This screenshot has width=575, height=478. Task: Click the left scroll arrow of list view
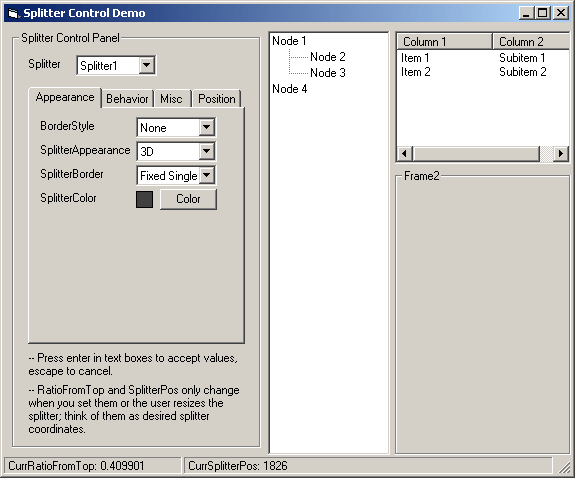click(405, 153)
